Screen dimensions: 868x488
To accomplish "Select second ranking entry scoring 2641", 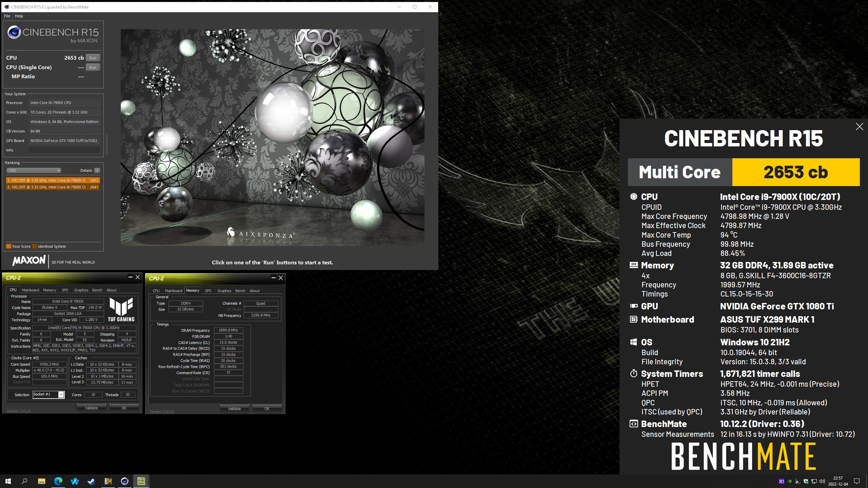I will pos(53,187).
